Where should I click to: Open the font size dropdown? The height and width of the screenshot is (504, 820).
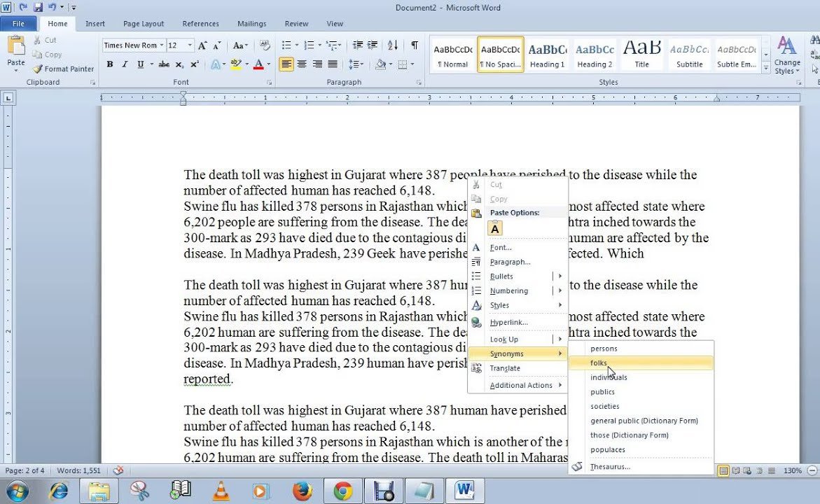190,45
